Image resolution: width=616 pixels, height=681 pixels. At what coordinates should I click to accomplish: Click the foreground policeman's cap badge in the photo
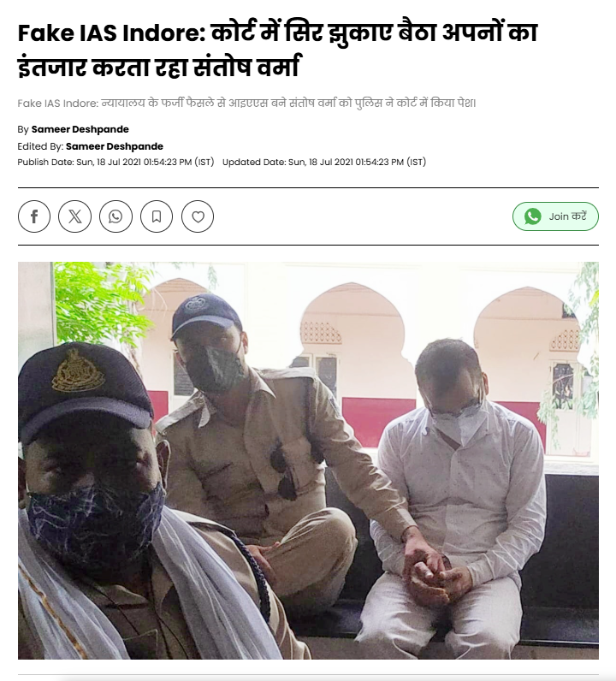(78, 370)
